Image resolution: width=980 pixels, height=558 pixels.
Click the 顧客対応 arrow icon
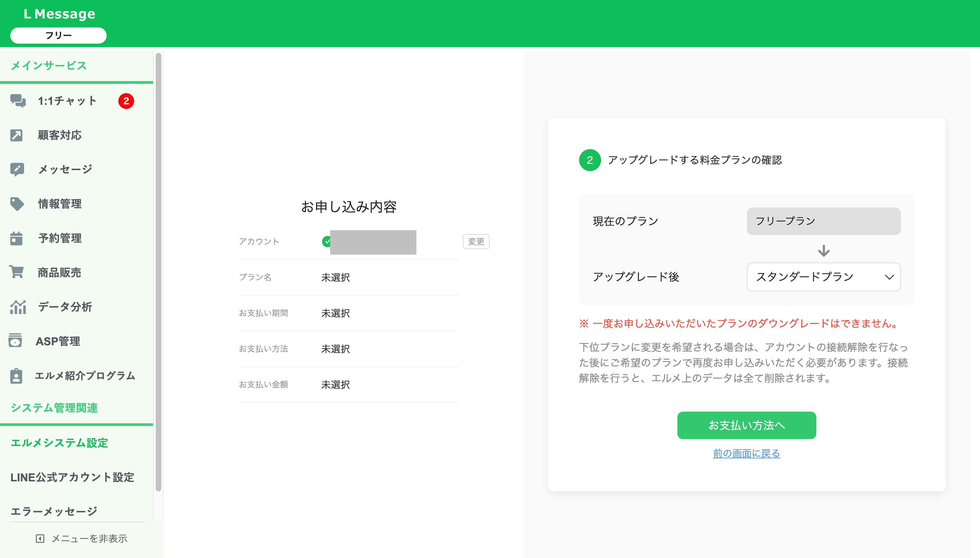pos(17,135)
